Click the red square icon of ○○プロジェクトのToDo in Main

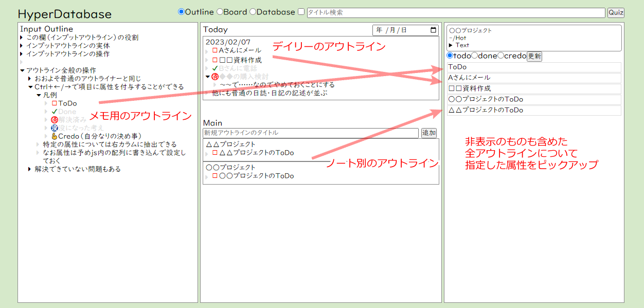pyautogui.click(x=215, y=176)
